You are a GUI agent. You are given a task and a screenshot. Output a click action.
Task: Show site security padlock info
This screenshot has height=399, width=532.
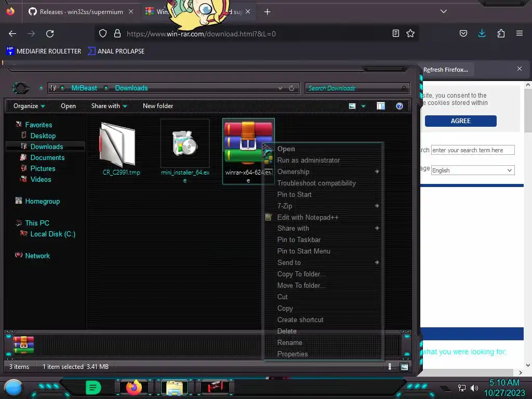click(117, 34)
